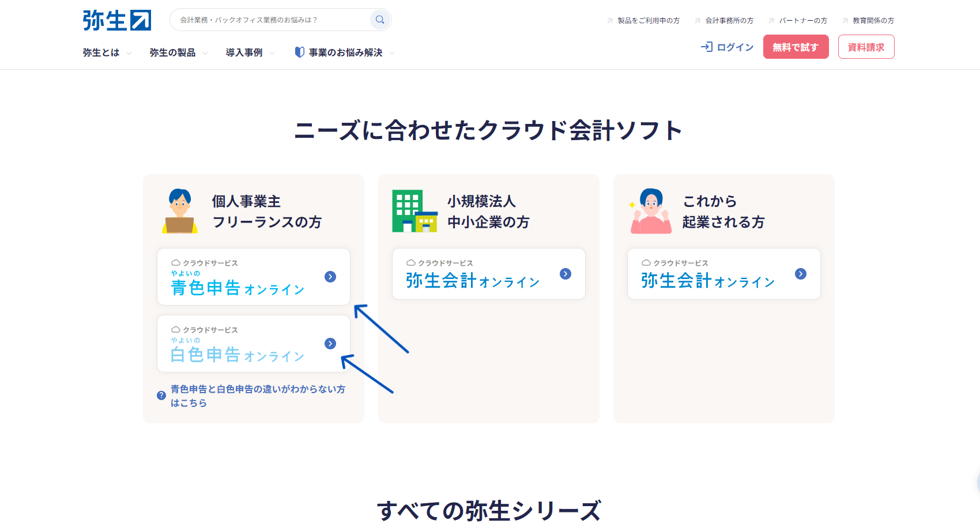Click the arrow icon on 青色申告オンライン card
Viewport: 980px width, 524px height.
pyautogui.click(x=330, y=277)
